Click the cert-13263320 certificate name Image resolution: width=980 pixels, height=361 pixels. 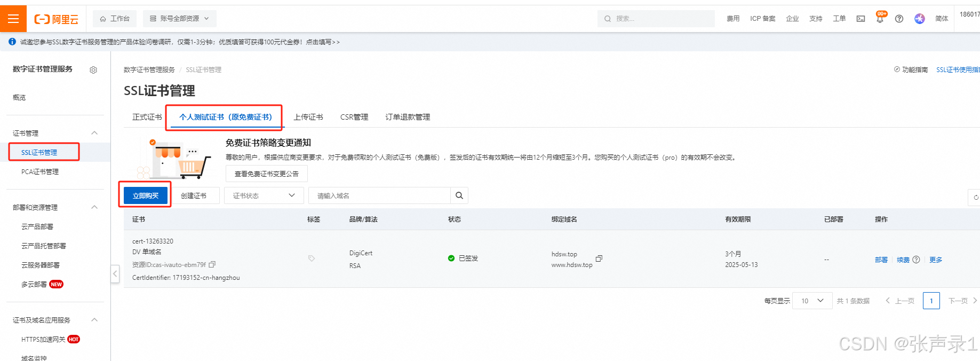tap(153, 241)
